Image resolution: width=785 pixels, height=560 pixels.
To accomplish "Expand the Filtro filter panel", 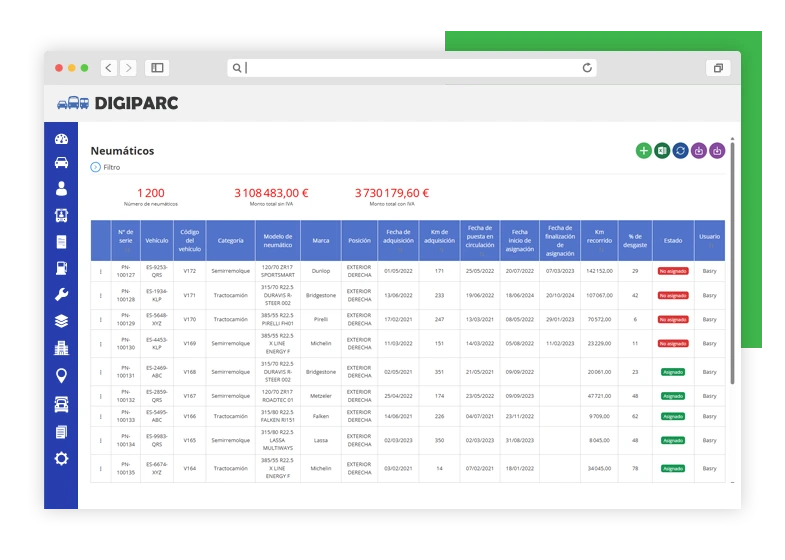I will pos(96,167).
